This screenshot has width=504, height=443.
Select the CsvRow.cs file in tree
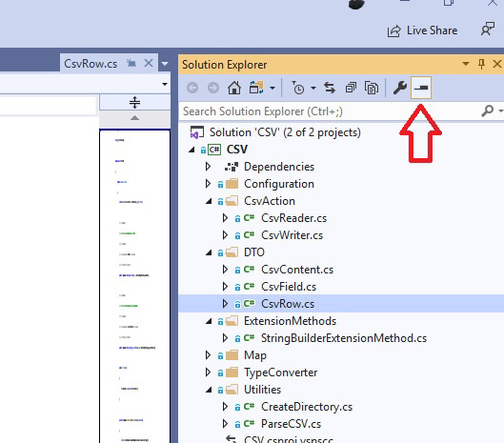coord(288,304)
